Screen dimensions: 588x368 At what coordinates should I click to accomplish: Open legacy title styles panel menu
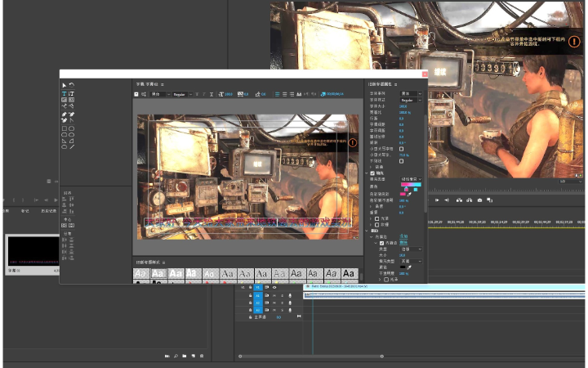(x=164, y=263)
